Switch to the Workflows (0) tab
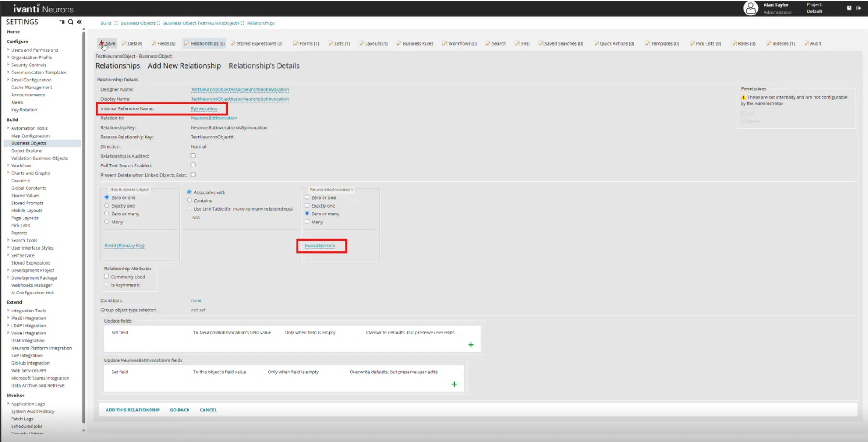The image size is (868, 442). [x=459, y=43]
